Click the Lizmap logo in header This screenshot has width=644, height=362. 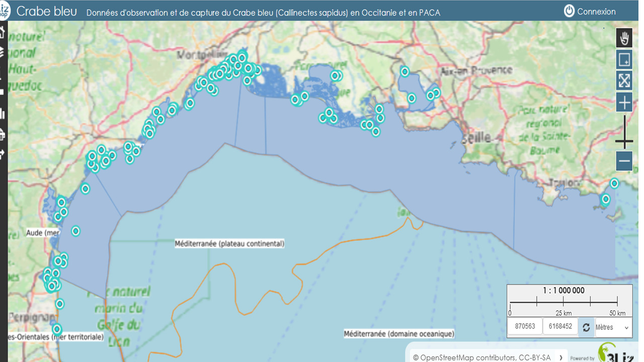click(x=4, y=11)
